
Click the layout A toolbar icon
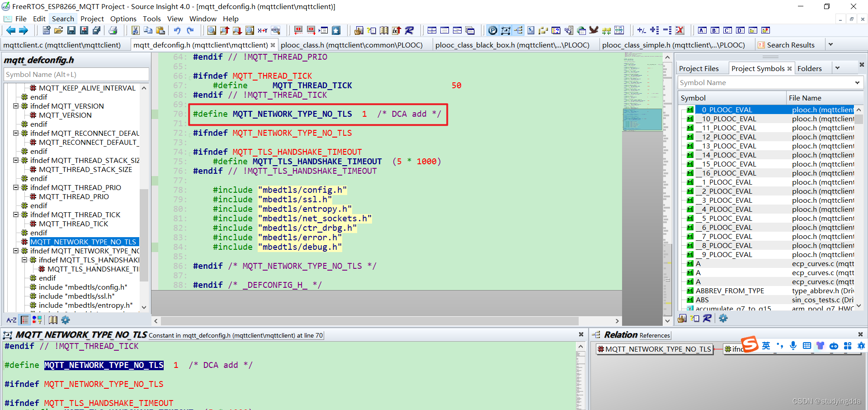702,30
